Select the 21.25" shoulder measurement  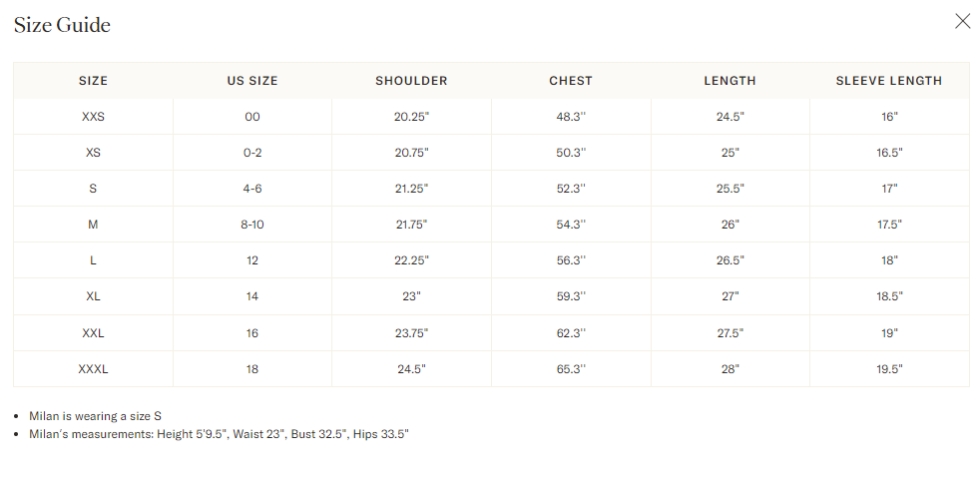point(411,189)
